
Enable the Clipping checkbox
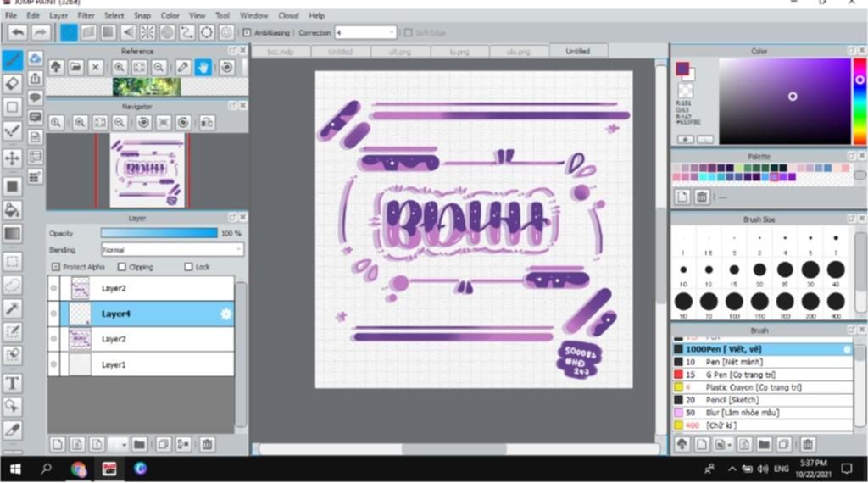(x=122, y=267)
